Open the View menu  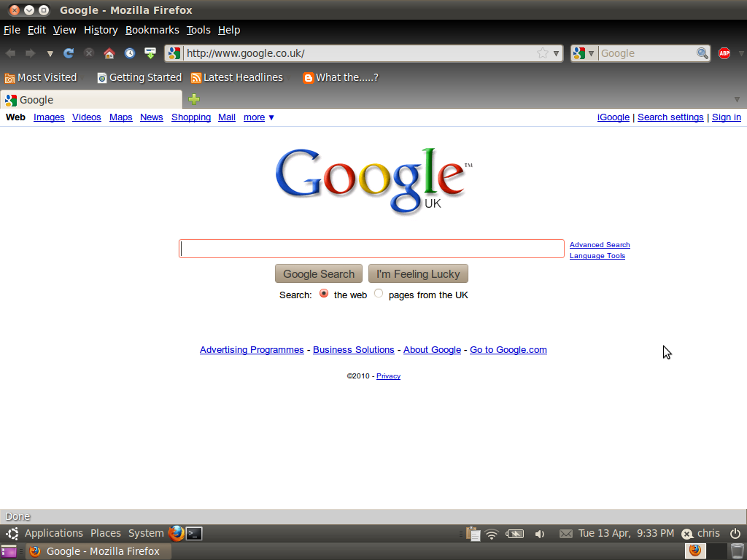coord(64,30)
